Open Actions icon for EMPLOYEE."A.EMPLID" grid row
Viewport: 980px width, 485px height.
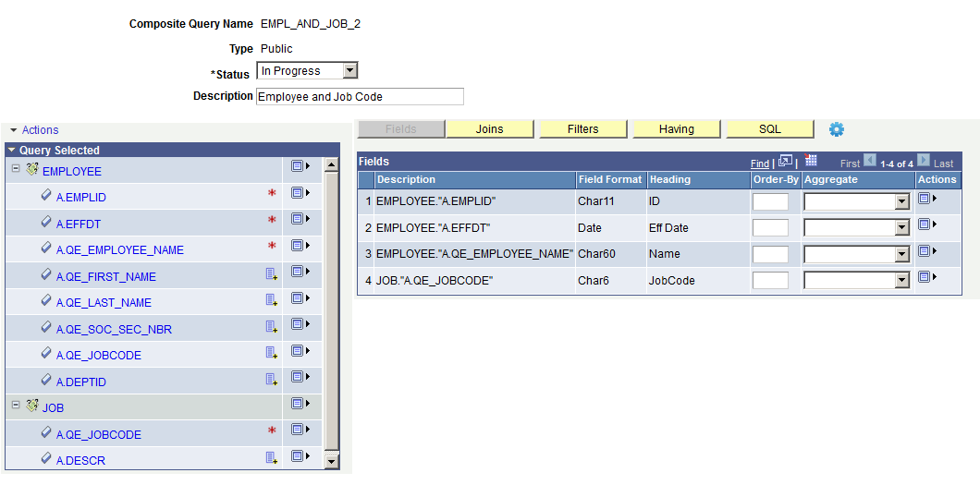pos(927,199)
